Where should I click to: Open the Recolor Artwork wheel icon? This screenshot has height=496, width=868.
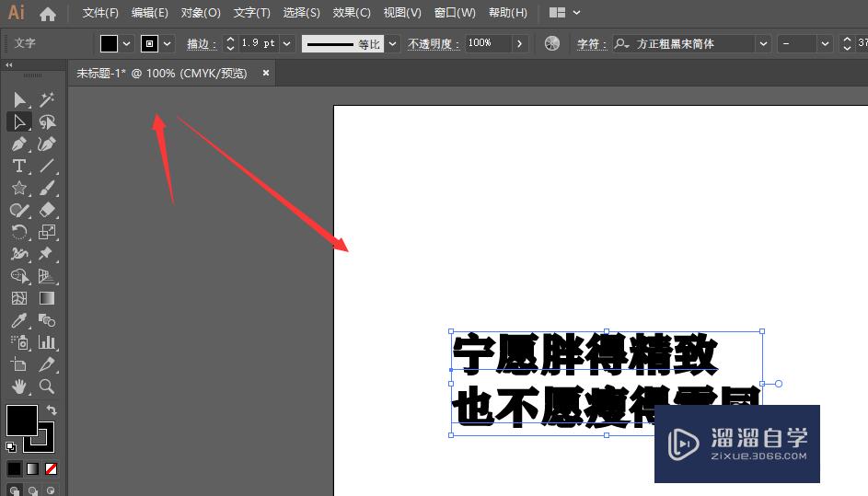point(552,43)
